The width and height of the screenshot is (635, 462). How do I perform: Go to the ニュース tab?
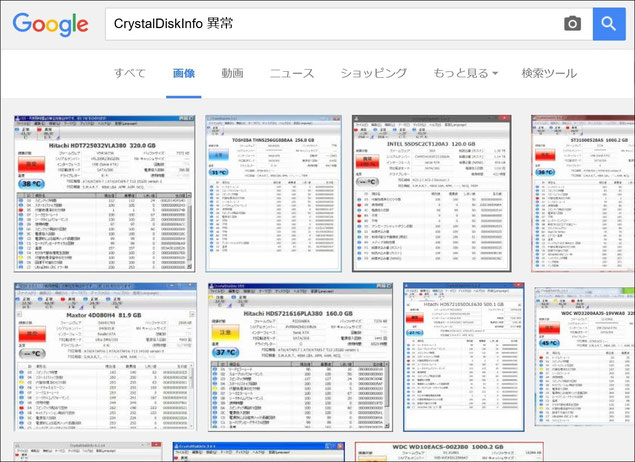[x=292, y=73]
